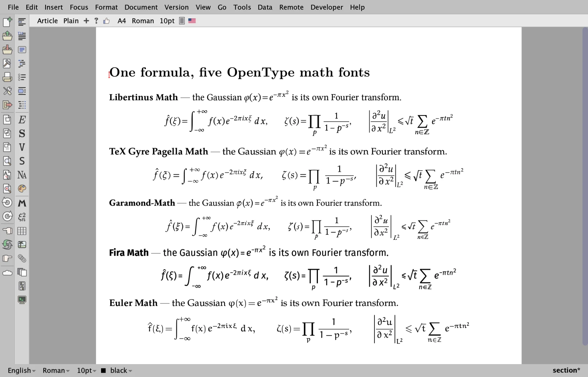Screen dimensions: 588x377
Task: Click the vertical scrollbar on right edge
Action: [x=585, y=186]
